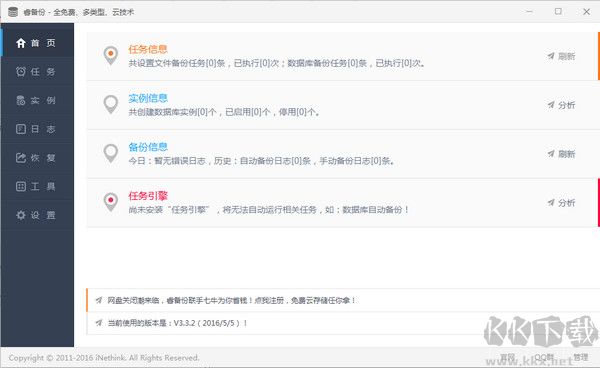The width and height of the screenshot is (600, 368).
Task: Open the 日志 logs section
Action: coord(37,129)
